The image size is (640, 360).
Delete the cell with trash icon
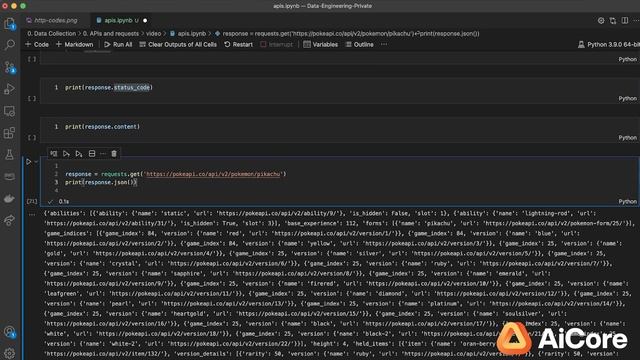click(x=114, y=154)
